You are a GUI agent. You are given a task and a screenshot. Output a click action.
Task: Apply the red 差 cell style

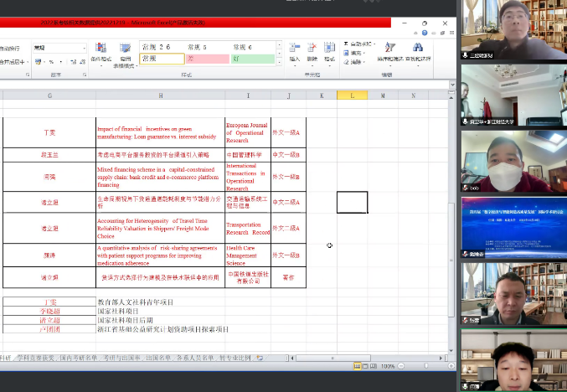pos(206,59)
